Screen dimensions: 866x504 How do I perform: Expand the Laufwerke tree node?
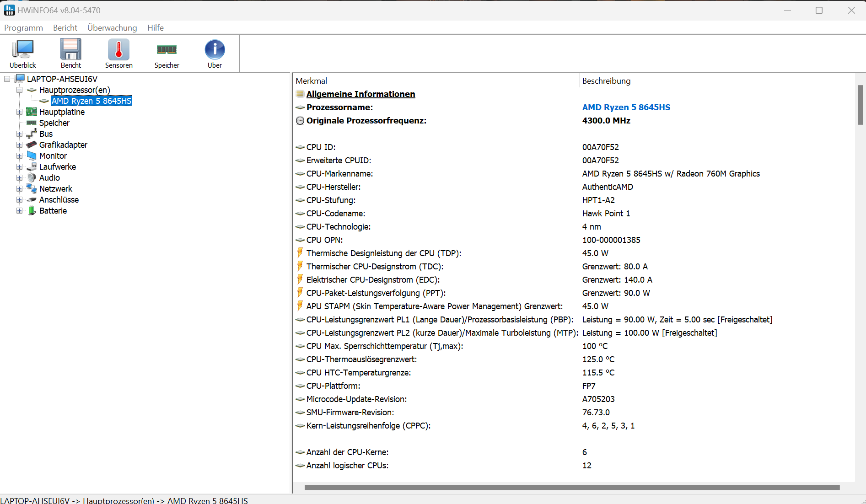pyautogui.click(x=19, y=167)
